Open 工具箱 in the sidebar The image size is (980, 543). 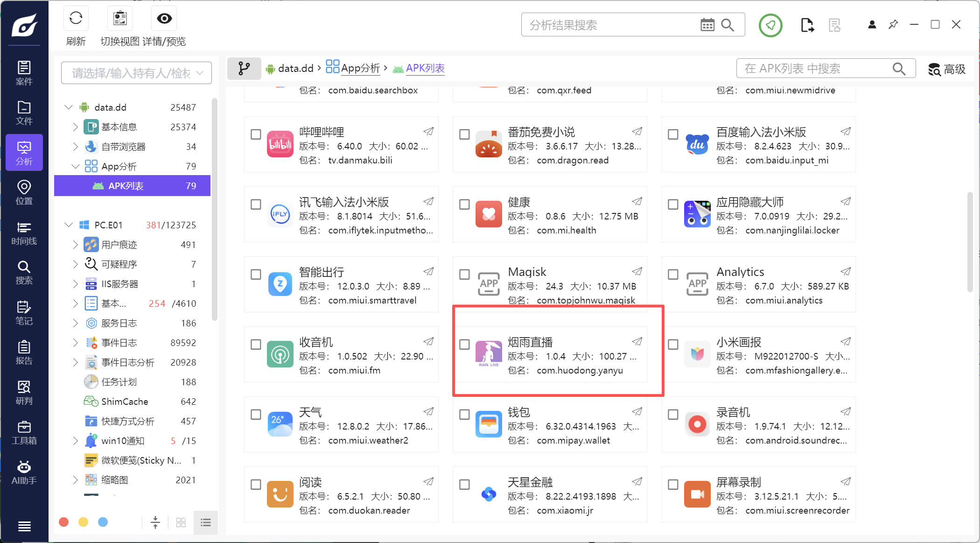pos(24,433)
